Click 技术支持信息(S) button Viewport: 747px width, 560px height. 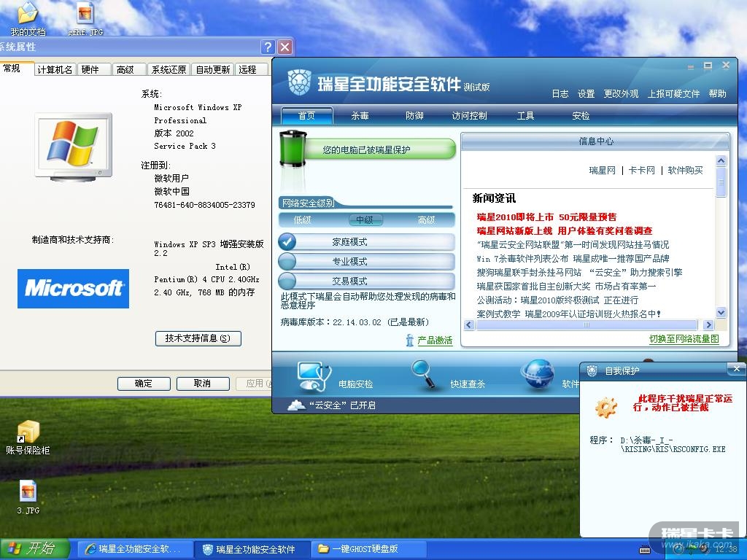pyautogui.click(x=198, y=338)
